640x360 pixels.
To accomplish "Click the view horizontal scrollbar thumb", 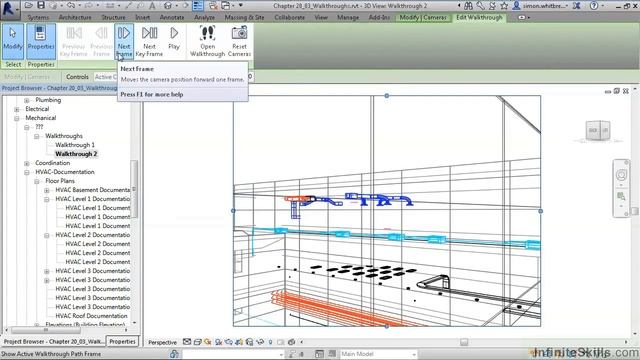I will (464, 342).
